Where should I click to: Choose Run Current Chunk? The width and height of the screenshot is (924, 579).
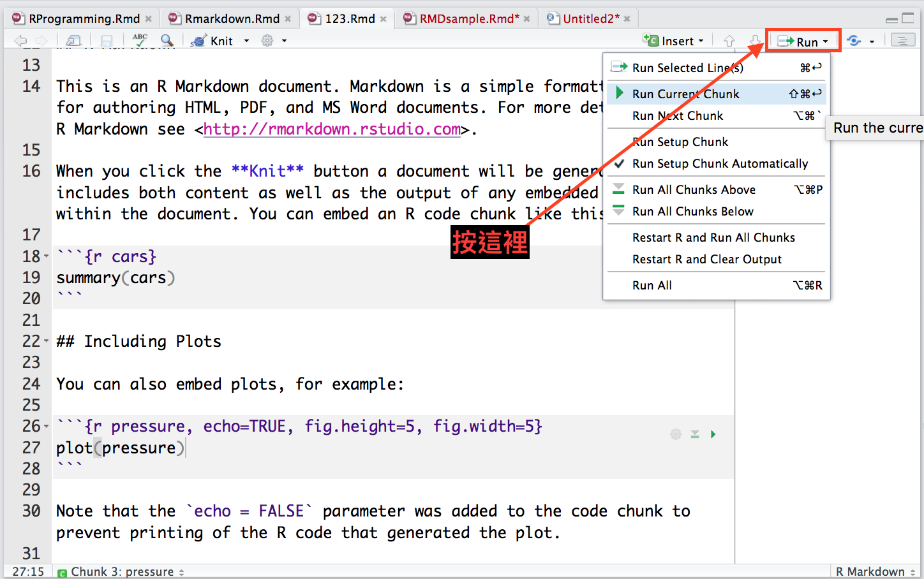tap(717, 94)
